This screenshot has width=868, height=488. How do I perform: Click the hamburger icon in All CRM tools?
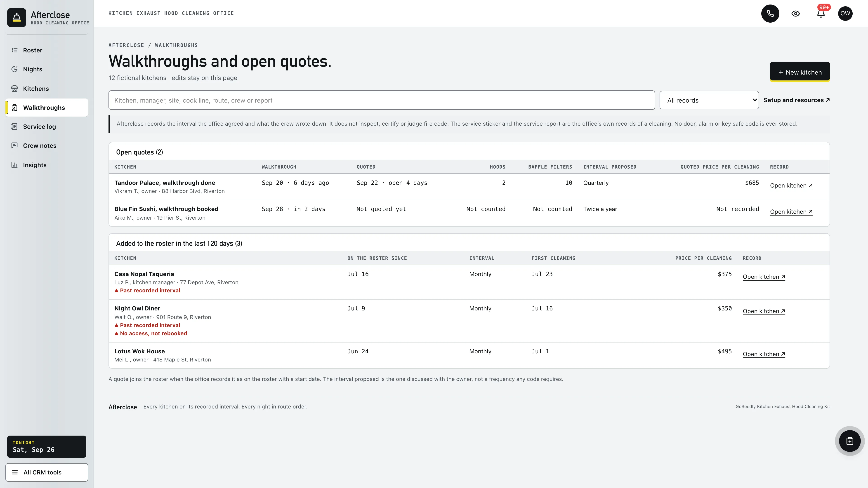pyautogui.click(x=15, y=472)
